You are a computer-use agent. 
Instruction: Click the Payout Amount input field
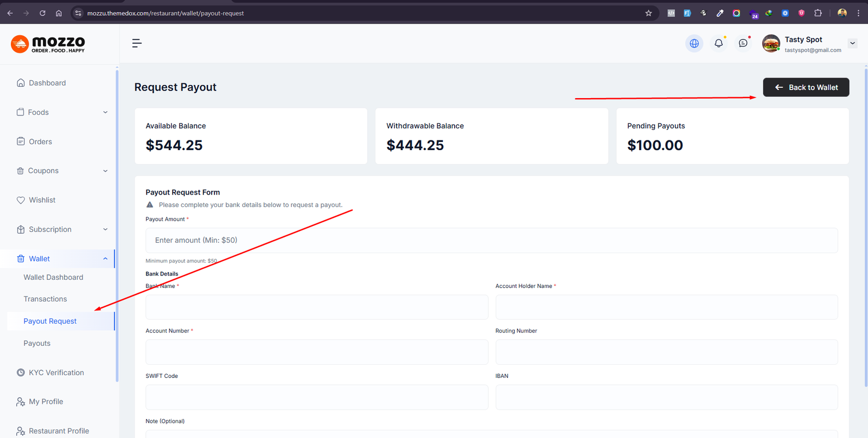coord(491,240)
